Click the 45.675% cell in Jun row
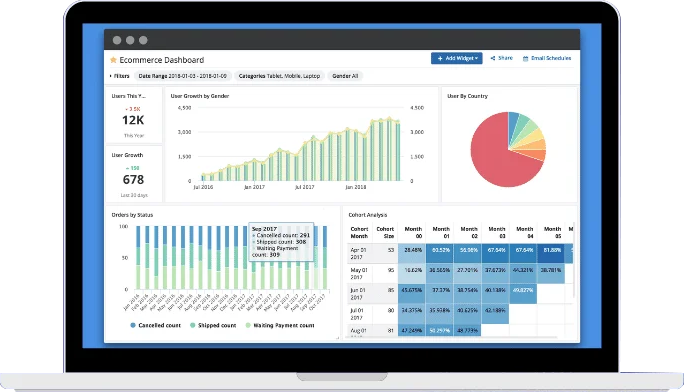Screen dimensions: 684x392 (x=412, y=293)
